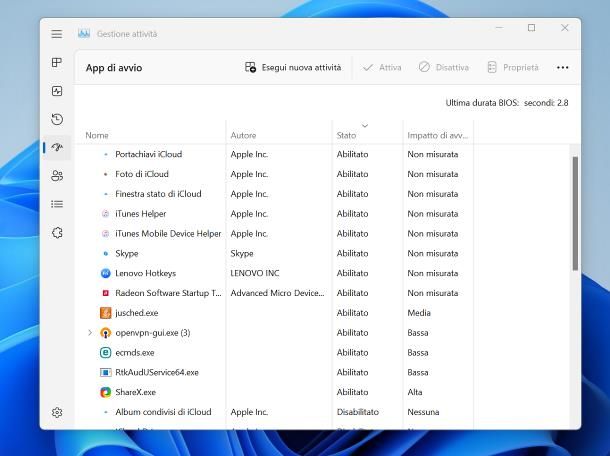
Task: Select the ecmds.exe name
Action: click(135, 353)
